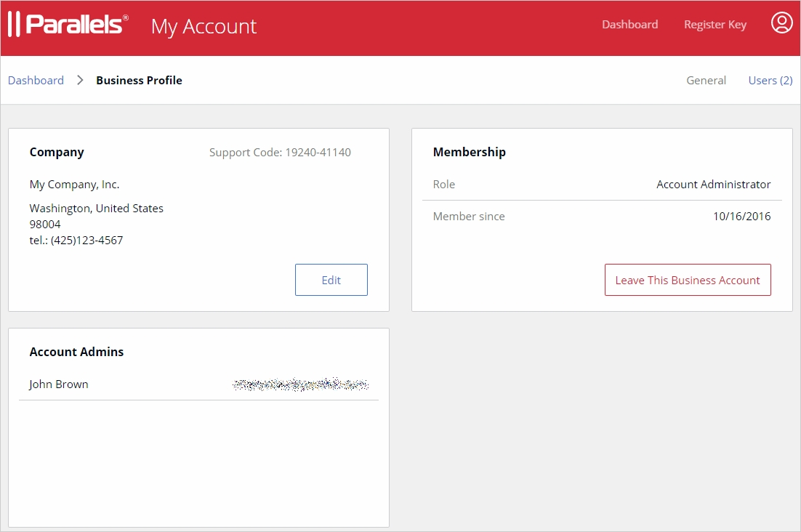Click the breadcrumb chevron separator
This screenshot has height=532, width=801.
(80, 81)
